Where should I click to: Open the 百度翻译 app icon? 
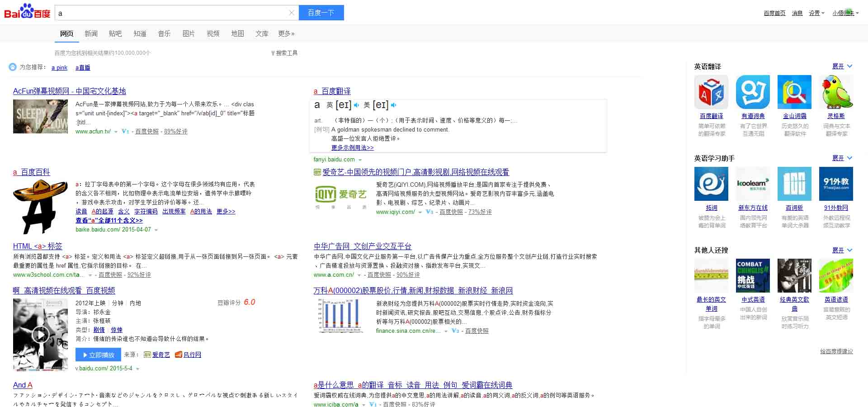click(x=711, y=92)
